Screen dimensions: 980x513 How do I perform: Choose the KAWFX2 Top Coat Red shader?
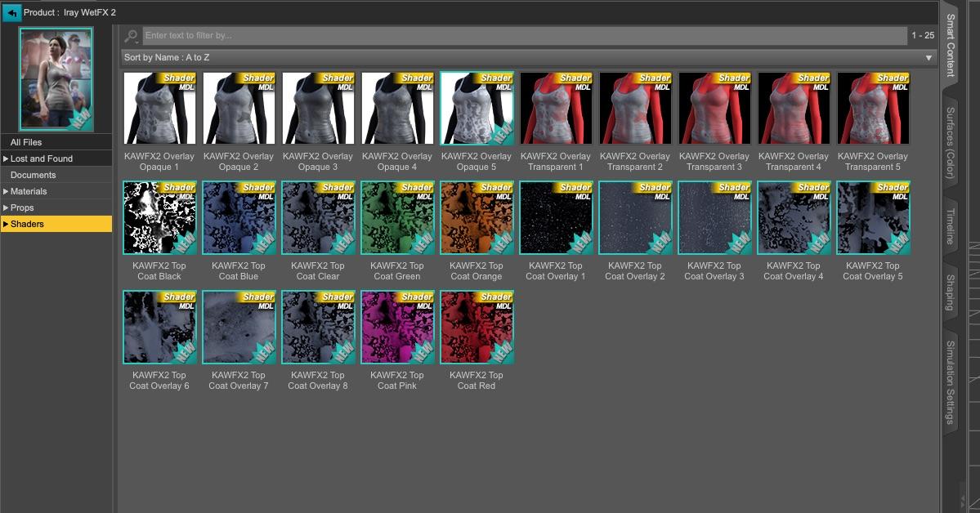(477, 327)
